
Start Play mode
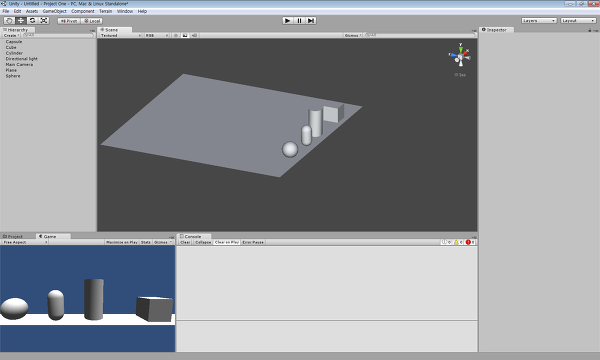288,21
